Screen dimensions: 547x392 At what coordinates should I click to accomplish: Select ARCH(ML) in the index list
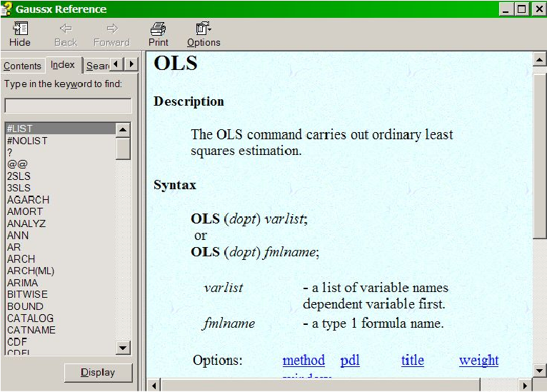click(61, 271)
